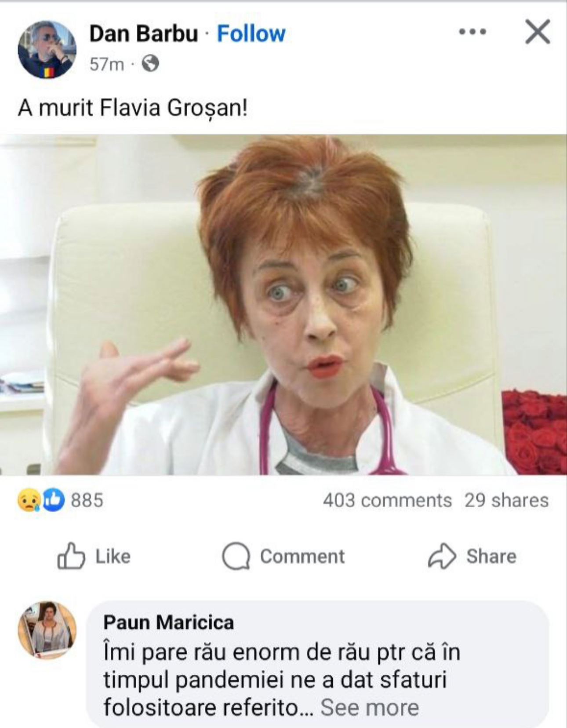Open Paun Maricica's profile picture
This screenshot has width=567, height=728.
(x=47, y=630)
